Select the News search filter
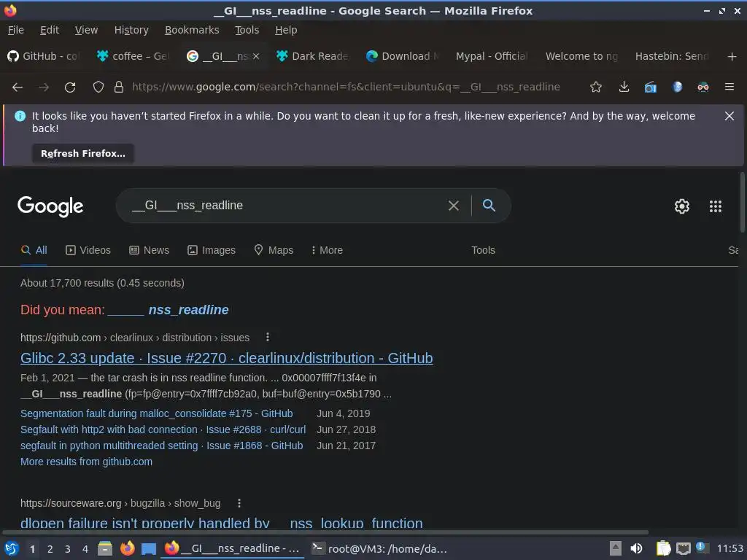747x560 pixels. pos(149,250)
